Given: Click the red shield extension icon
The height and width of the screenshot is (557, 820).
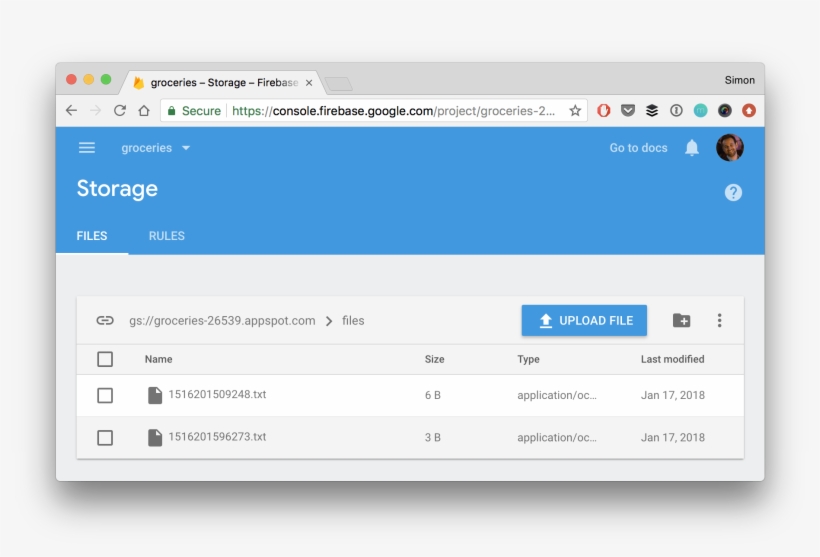Looking at the screenshot, I should (603, 110).
